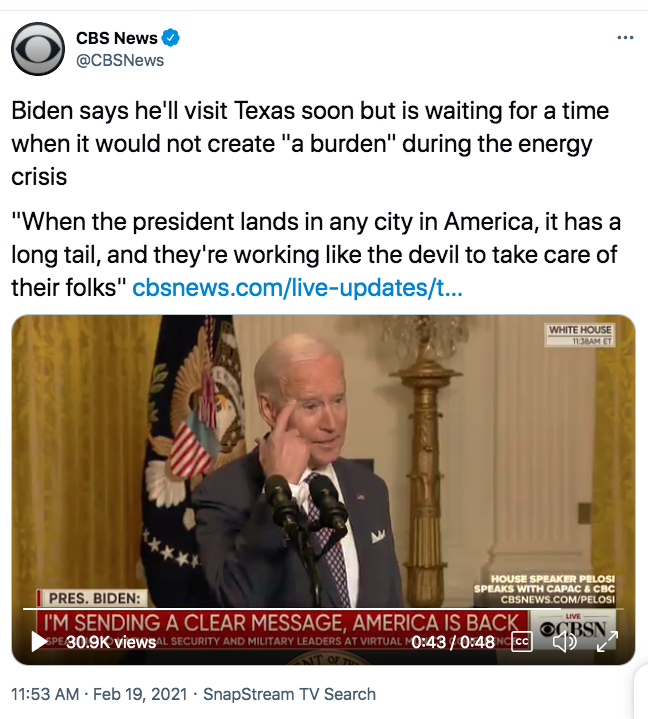Seek along the video progress bar
The image size is (648, 719).
[323, 609]
